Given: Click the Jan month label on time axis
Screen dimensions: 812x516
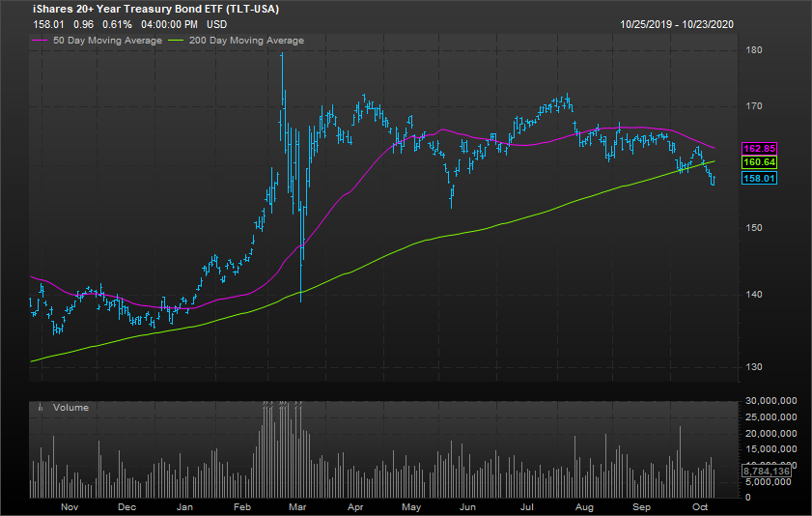Looking at the screenshot, I should click(184, 507).
